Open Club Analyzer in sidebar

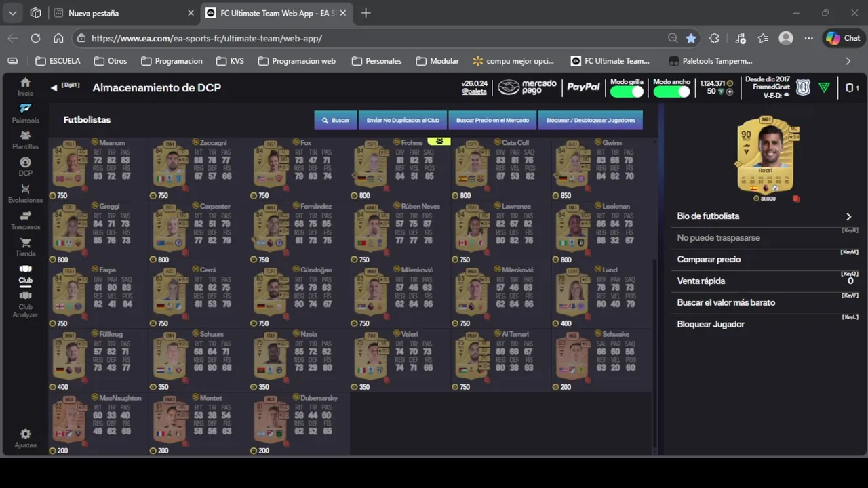click(25, 304)
